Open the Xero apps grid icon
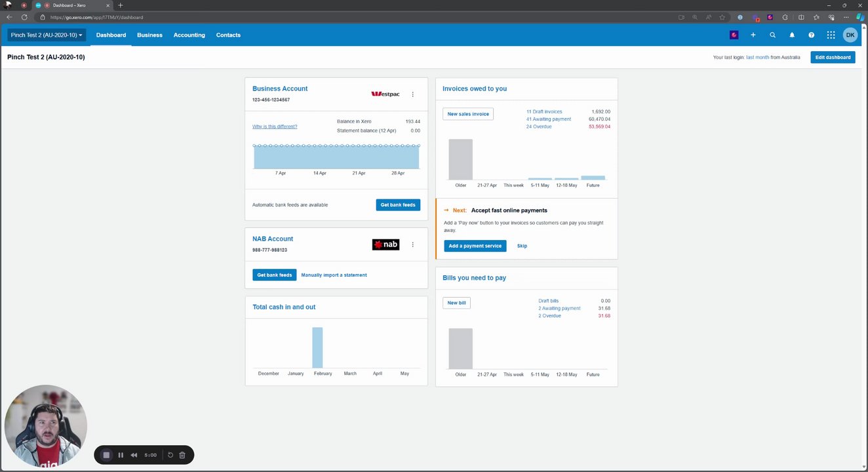This screenshot has height=472, width=868. (831, 35)
